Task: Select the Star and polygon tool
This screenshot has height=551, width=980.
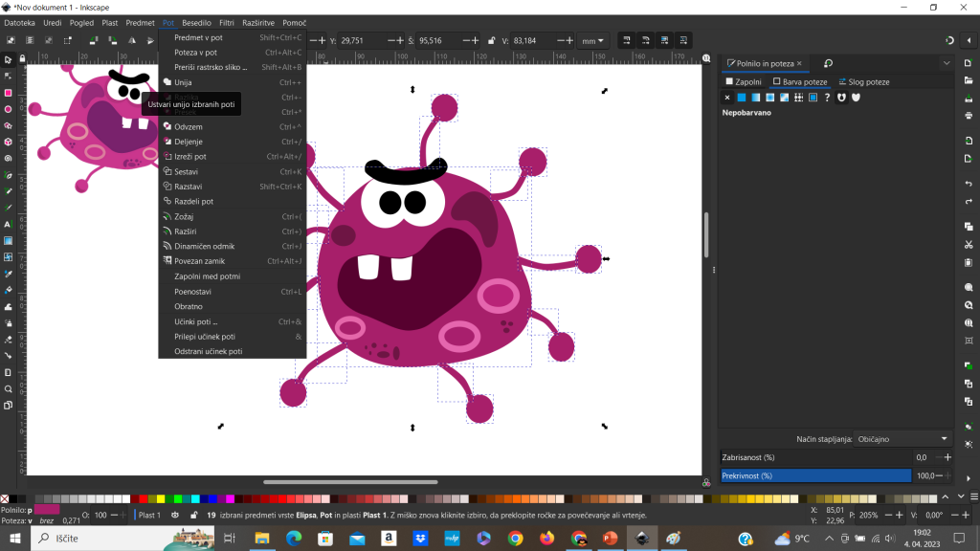Action: pos(8,125)
